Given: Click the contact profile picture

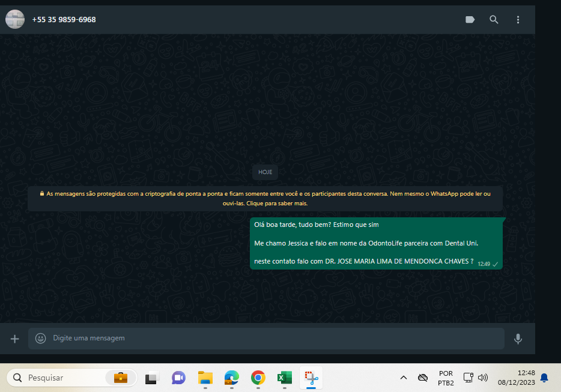Looking at the screenshot, I should point(15,20).
